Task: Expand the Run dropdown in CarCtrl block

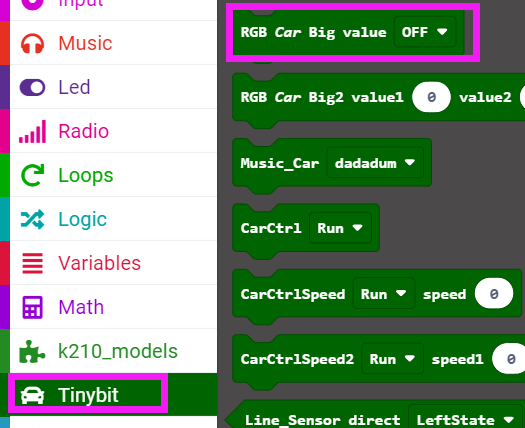Action: (x=340, y=228)
